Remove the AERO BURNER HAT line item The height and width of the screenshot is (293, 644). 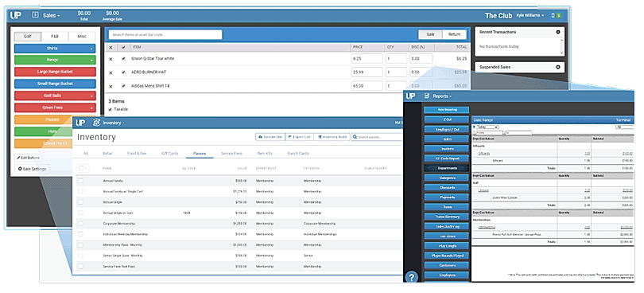[111, 72]
